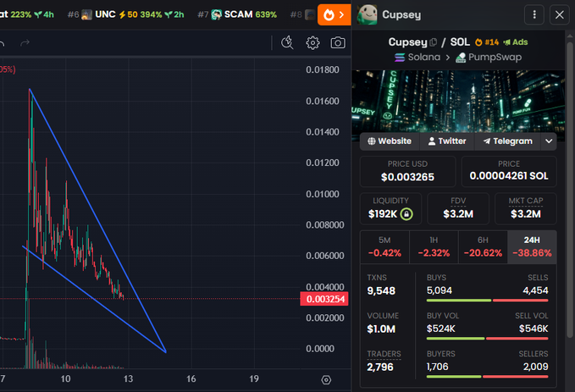Viewport: 575px width, 392px height.
Task: Open the Twitter link
Action: coord(447,141)
